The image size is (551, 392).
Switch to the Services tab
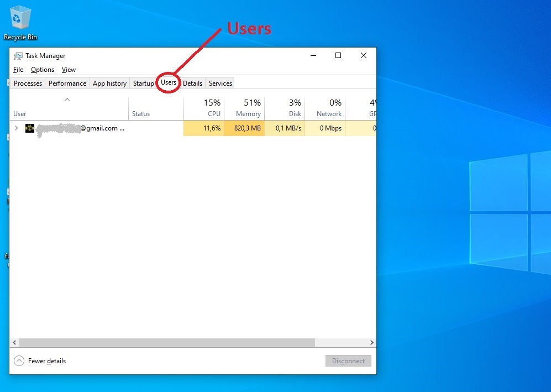point(220,83)
